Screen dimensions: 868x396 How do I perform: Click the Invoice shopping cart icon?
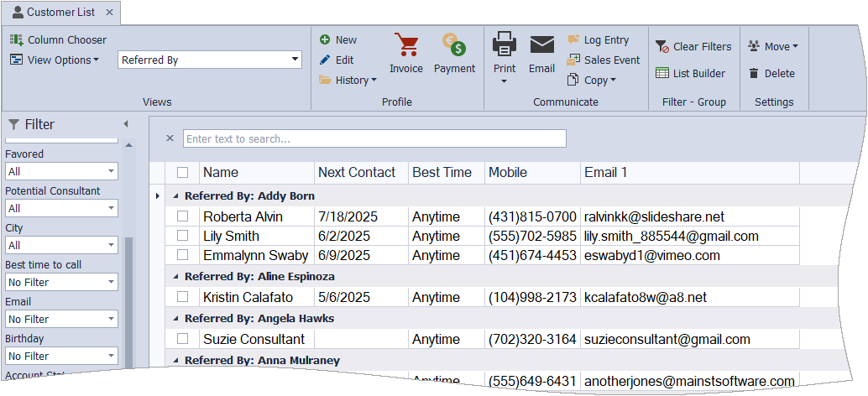click(x=405, y=46)
